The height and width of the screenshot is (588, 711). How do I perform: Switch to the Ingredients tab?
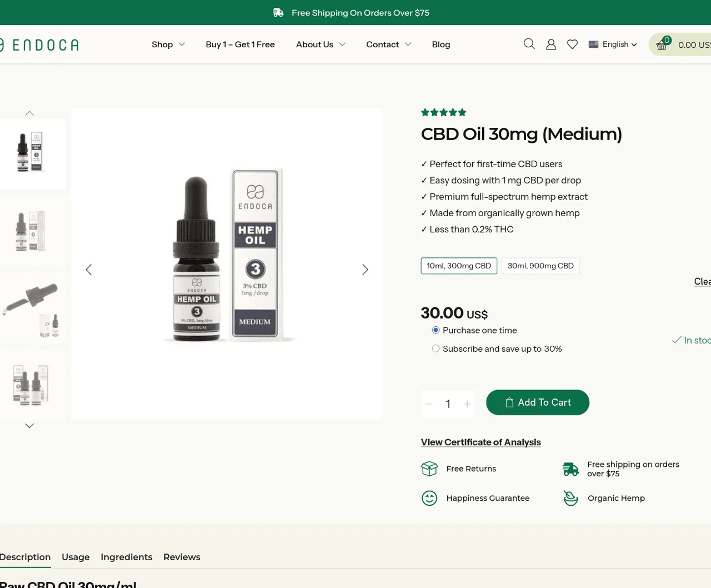126,557
